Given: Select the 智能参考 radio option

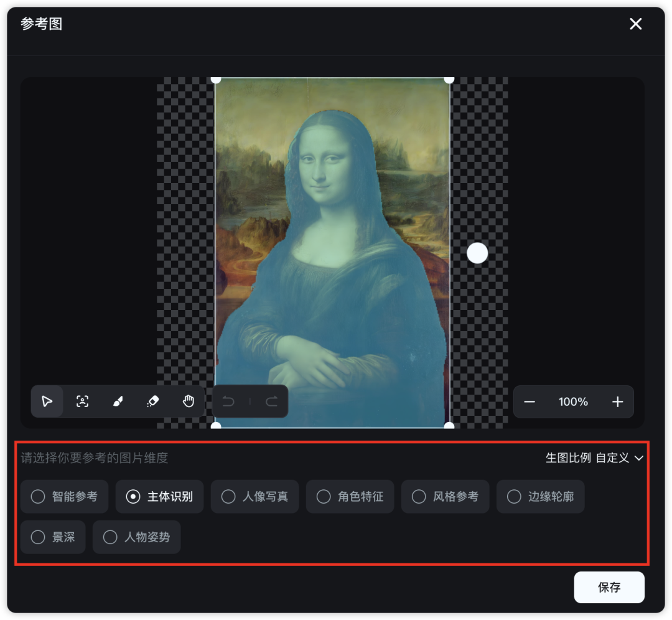Looking at the screenshot, I should [64, 497].
